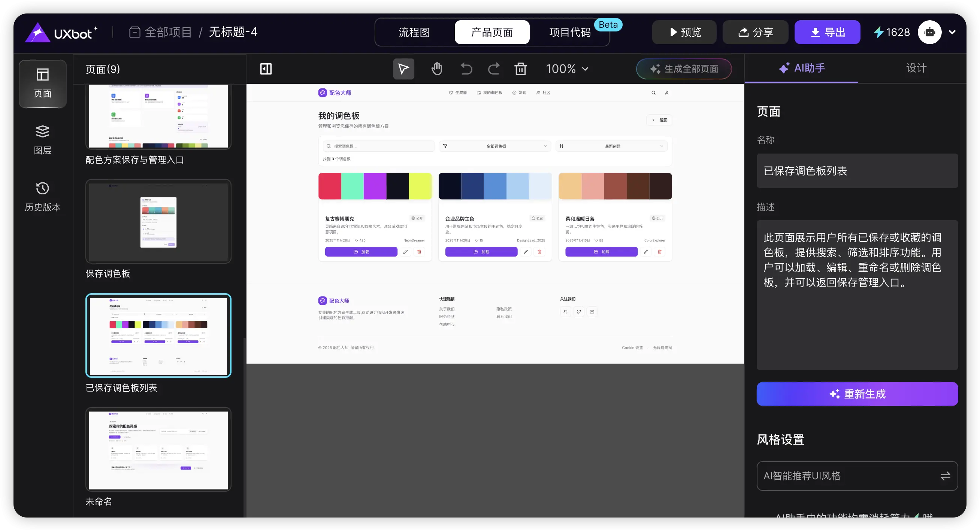Click the redo arrow icon
This screenshot has width=980, height=531.
coord(493,69)
